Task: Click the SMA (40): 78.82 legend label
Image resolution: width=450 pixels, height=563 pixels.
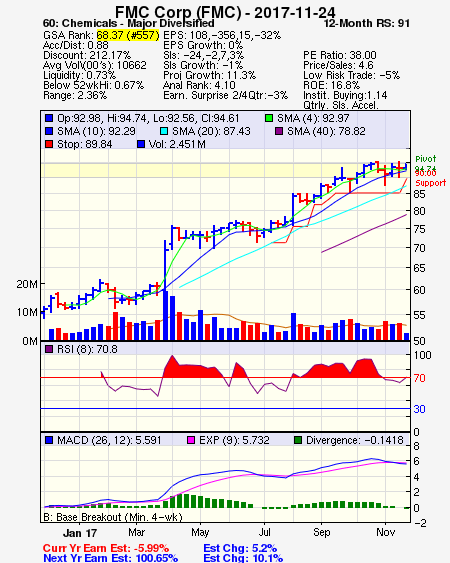Action: coord(326,131)
